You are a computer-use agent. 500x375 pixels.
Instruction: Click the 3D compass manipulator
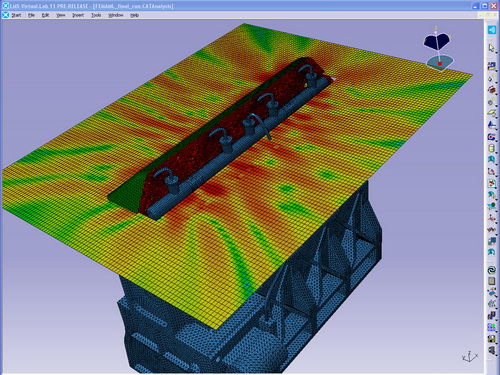pos(438,49)
